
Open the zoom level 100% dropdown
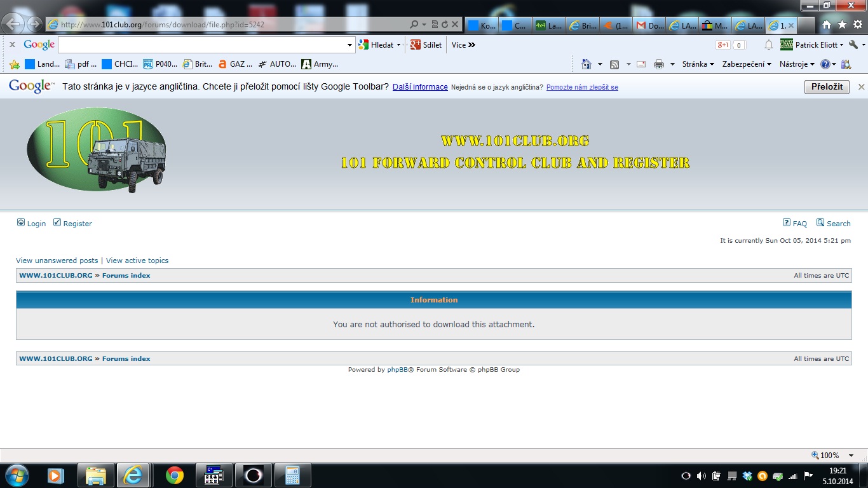(851, 456)
